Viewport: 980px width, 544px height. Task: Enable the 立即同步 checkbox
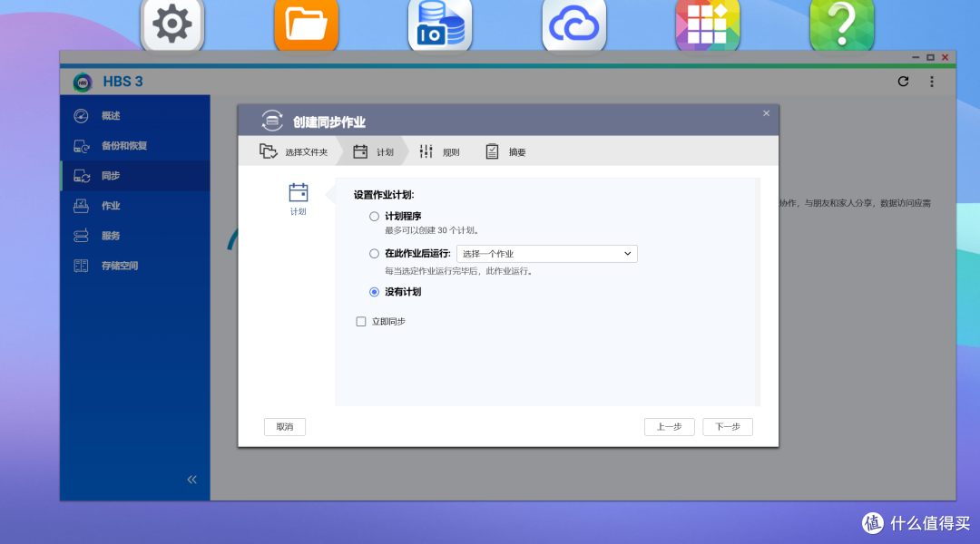point(360,322)
